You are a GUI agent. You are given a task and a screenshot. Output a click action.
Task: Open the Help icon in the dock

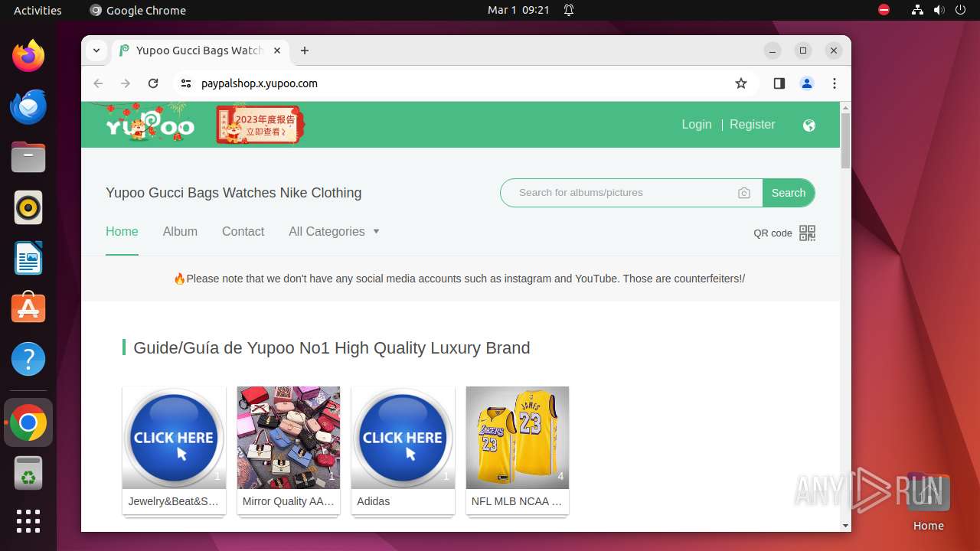pyautogui.click(x=28, y=359)
